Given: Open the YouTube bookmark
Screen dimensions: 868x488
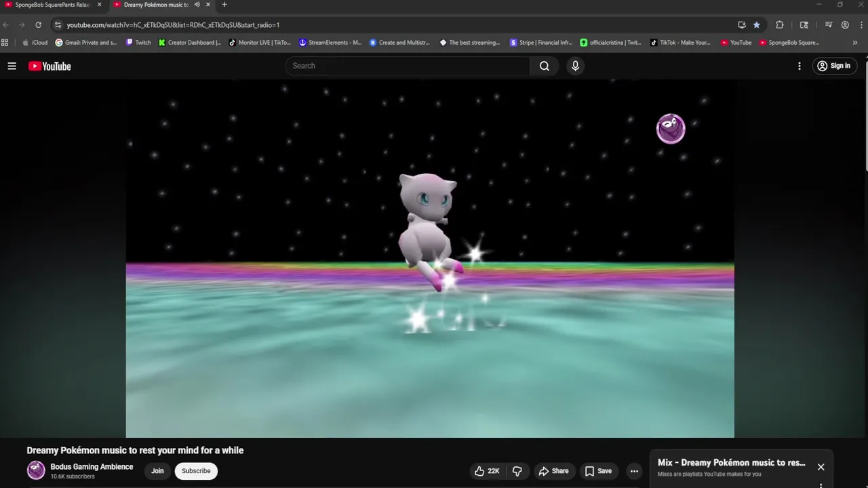Looking at the screenshot, I should point(736,43).
